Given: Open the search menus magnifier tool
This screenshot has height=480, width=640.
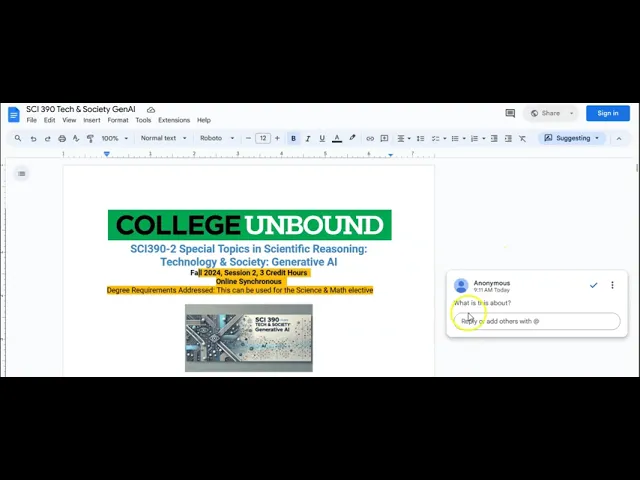Looking at the screenshot, I should [x=18, y=138].
